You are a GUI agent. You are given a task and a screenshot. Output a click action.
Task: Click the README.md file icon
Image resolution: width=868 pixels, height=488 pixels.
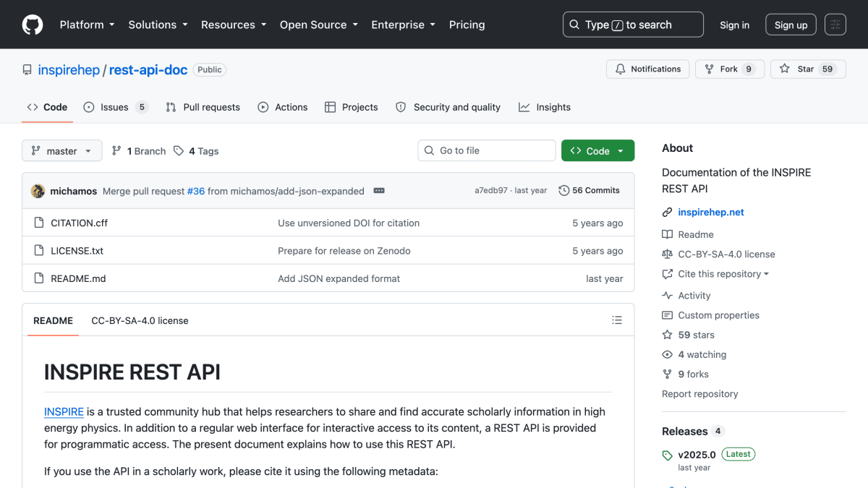point(39,278)
